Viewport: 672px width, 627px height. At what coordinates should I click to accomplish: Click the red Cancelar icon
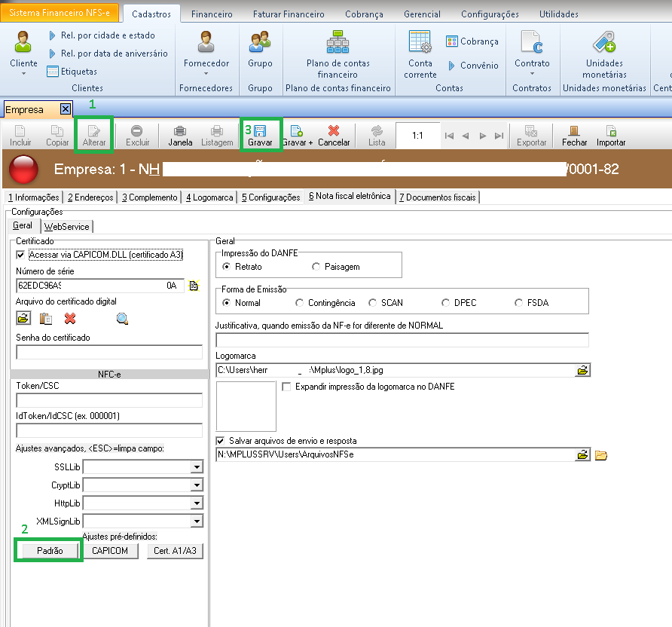tap(334, 131)
